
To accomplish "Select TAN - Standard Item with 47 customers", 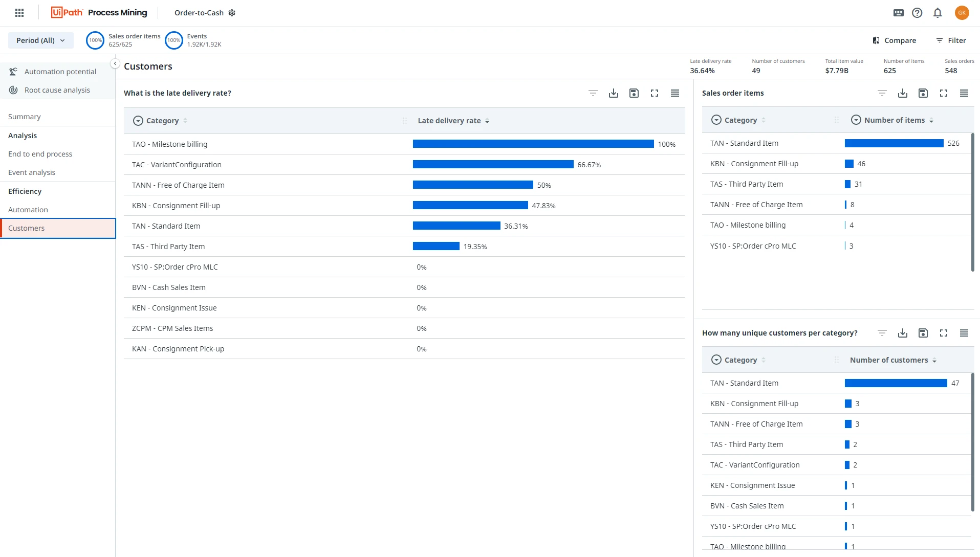I will pos(836,383).
